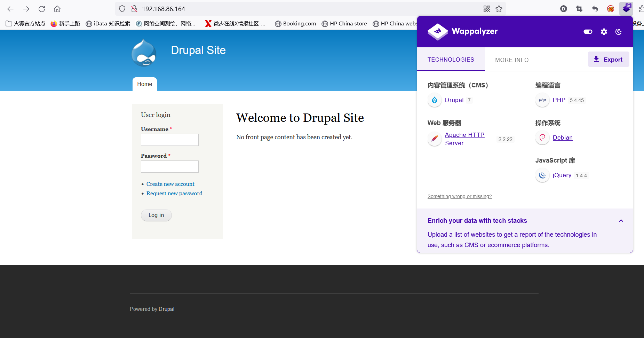Open the PHP technology link
This screenshot has height=338, width=644.
[x=559, y=100]
